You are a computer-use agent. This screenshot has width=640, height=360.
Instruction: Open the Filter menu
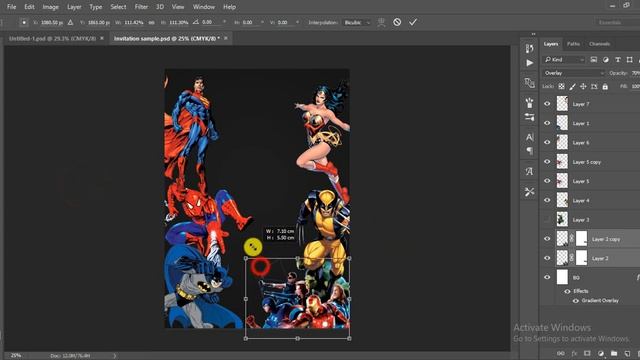click(141, 7)
